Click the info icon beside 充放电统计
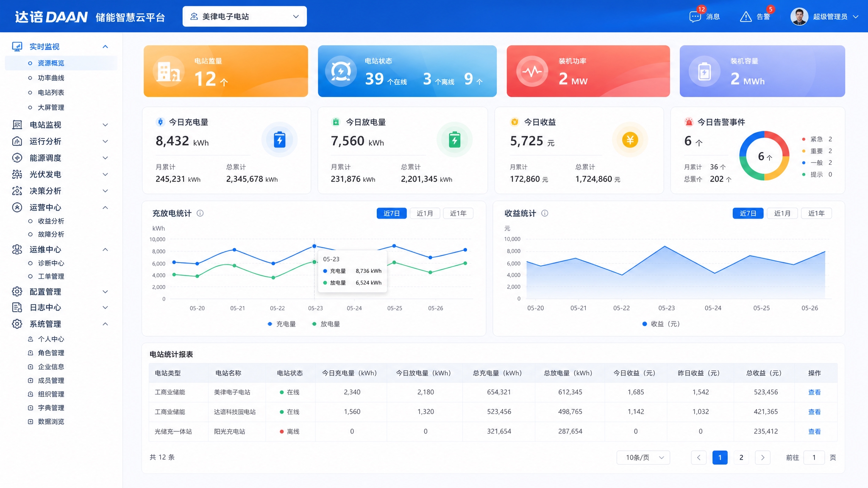Image resolution: width=868 pixels, height=488 pixels. (200, 213)
